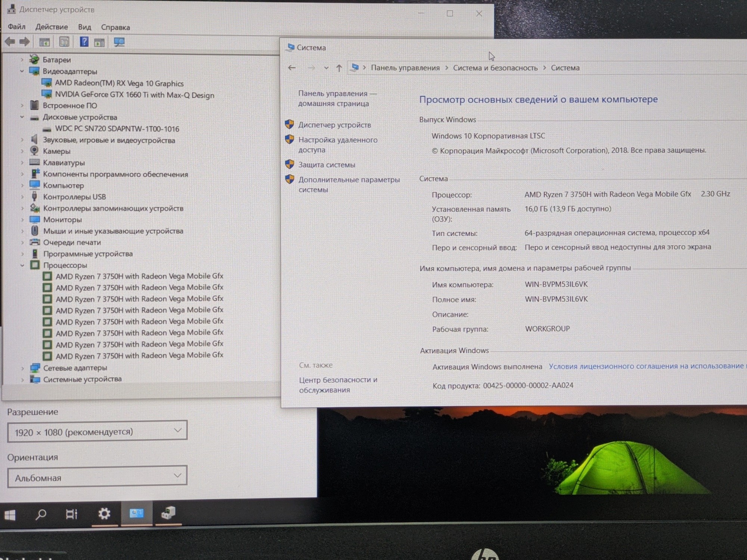Select the Клавиатуры keyboard icon
Screen dimensions: 747x560
click(35, 162)
